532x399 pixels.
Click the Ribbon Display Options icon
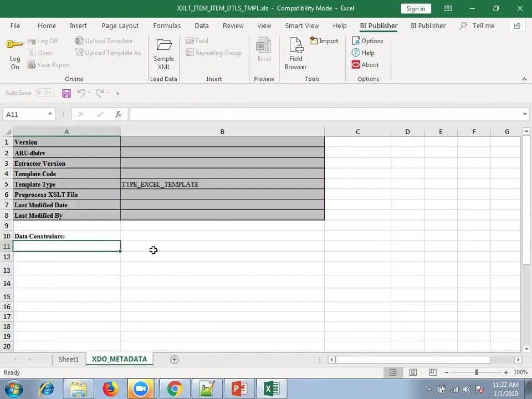point(448,8)
